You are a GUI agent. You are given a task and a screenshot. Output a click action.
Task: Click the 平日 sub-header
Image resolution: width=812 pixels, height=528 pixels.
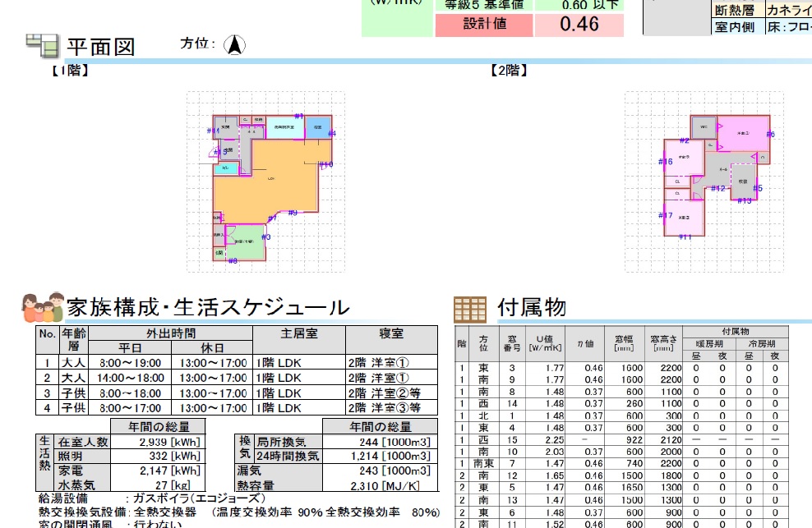tap(130, 347)
